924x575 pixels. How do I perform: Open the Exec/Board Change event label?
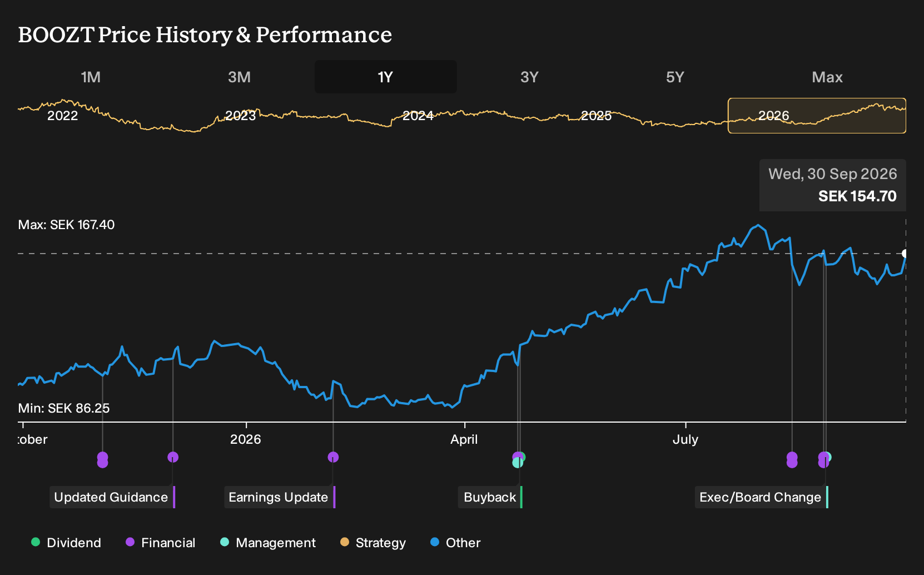point(762,497)
